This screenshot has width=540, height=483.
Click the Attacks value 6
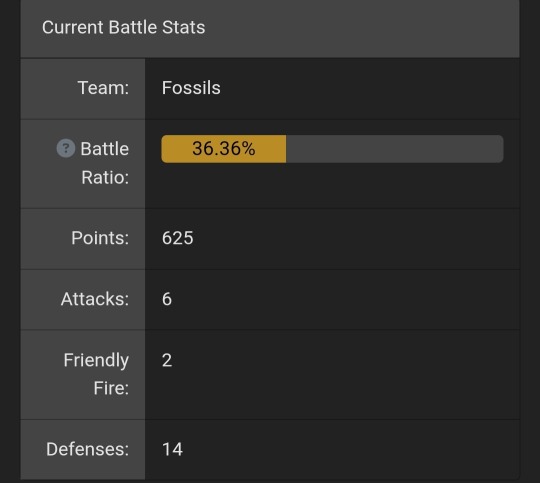click(167, 299)
